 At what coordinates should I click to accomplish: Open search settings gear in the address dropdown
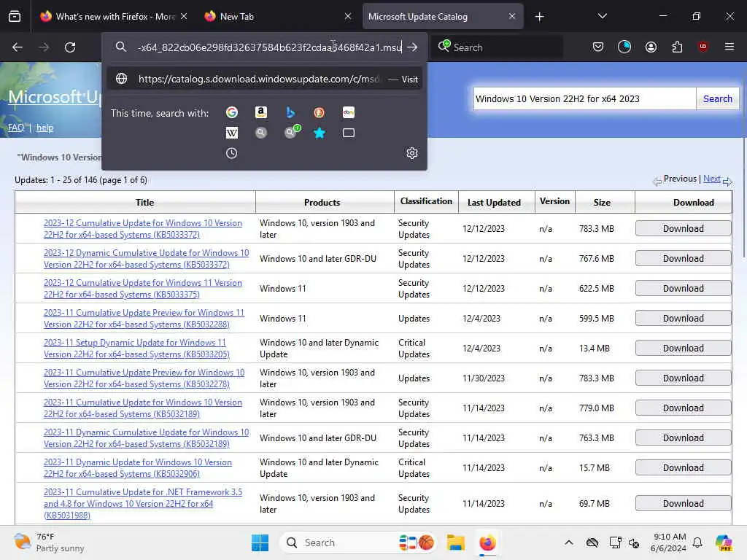(x=412, y=153)
